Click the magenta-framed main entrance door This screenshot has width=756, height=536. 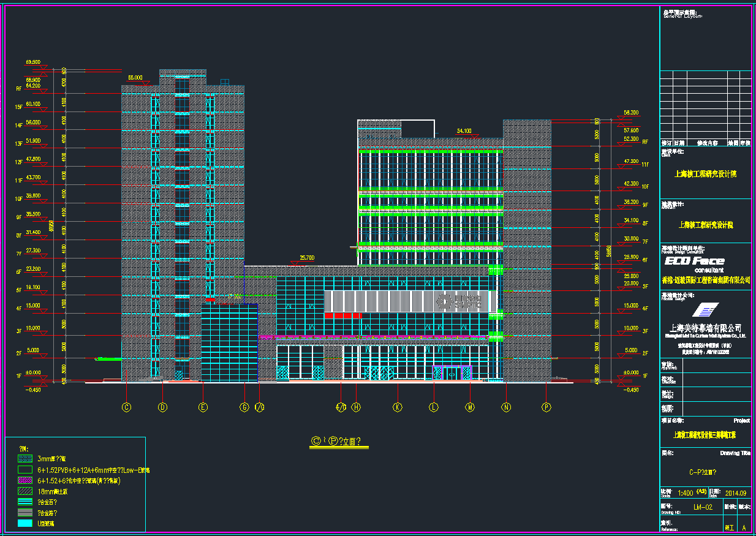[x=452, y=373]
